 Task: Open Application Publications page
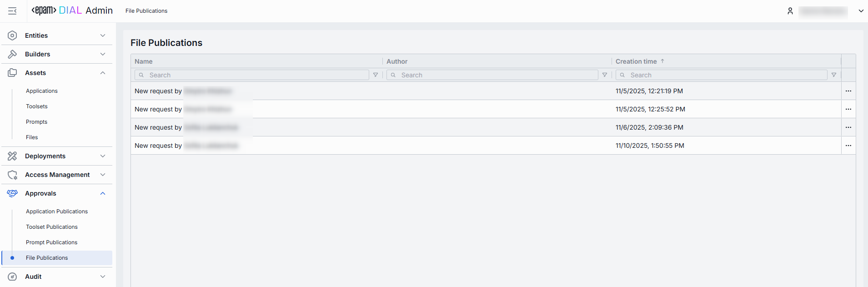pos(57,211)
